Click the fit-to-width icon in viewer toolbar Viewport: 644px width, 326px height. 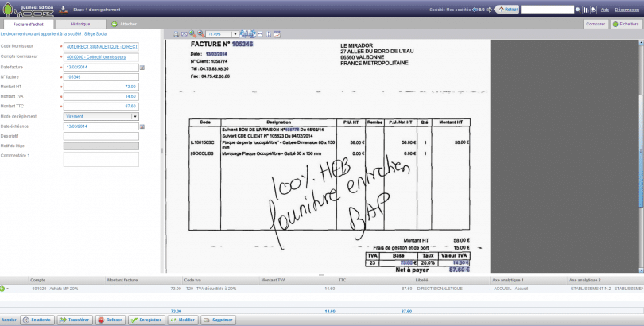tap(261, 34)
